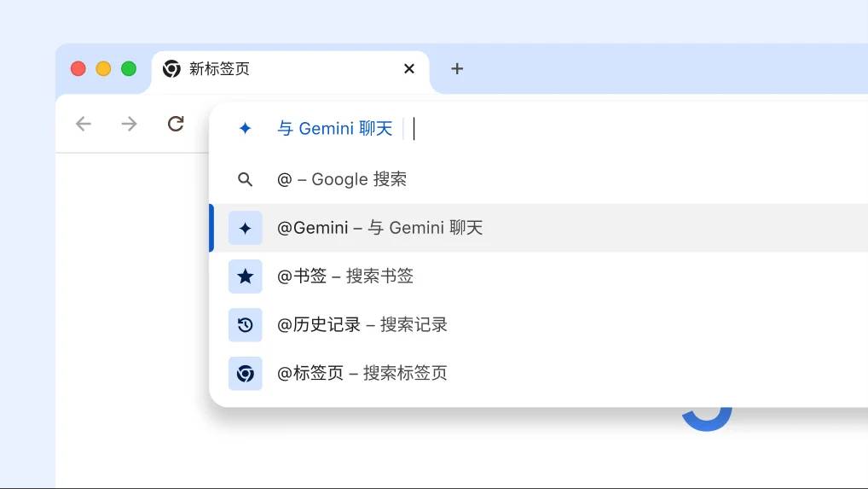868x489 pixels.
Task: Click the forward navigation arrow
Action: pyautogui.click(x=129, y=125)
